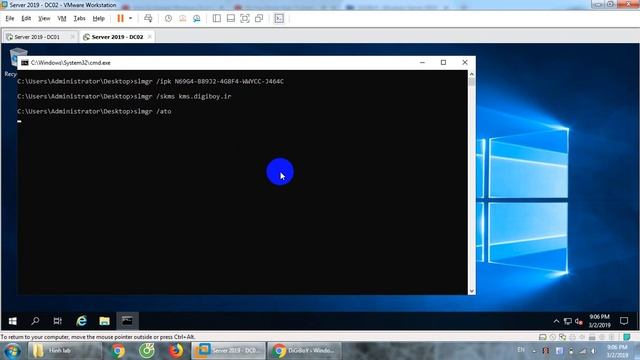Switch to the DiGiBoY Chrome host taskbar window
This screenshot has width=640, height=360.
[x=304, y=351]
